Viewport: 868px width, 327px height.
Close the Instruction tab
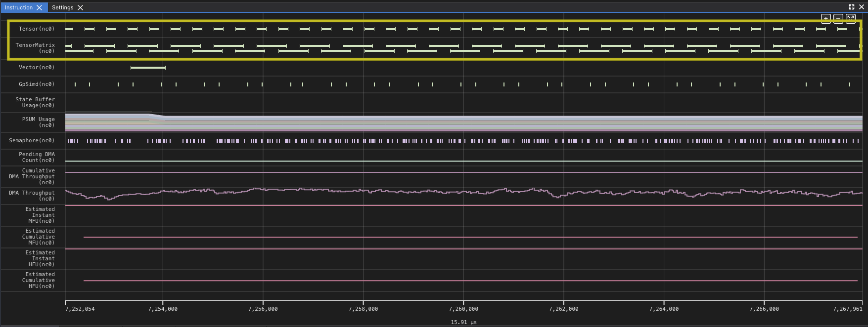pyautogui.click(x=40, y=7)
